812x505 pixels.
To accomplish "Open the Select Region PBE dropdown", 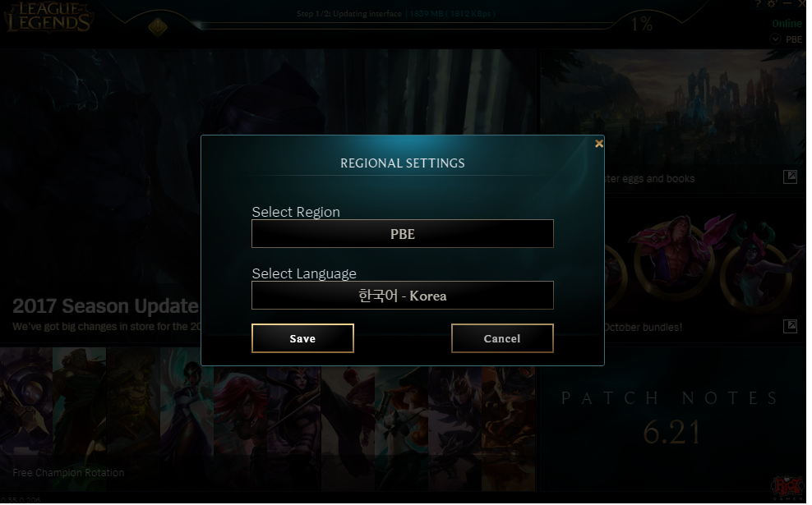I will (x=403, y=234).
